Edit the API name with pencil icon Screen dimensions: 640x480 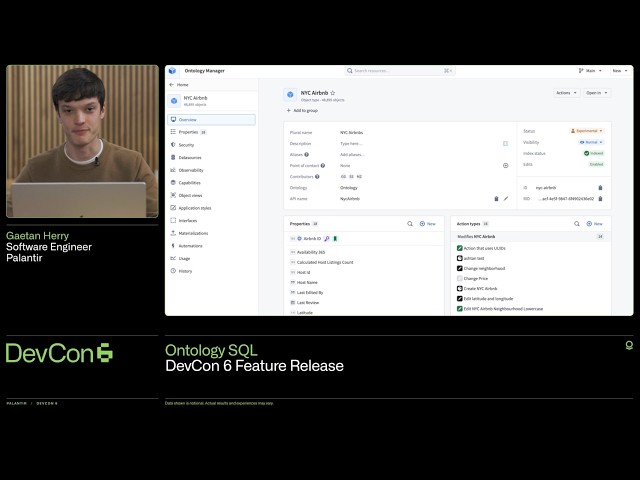click(x=506, y=199)
